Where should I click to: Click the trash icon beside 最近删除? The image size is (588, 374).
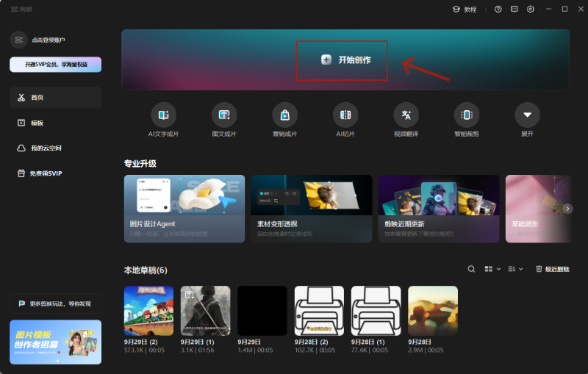pos(539,269)
